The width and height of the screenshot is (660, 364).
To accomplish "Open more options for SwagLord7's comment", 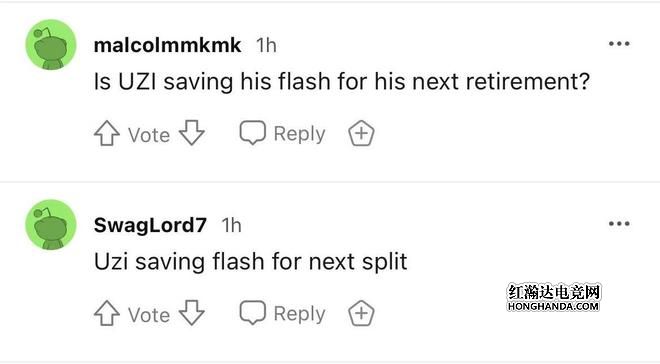I will 619,223.
